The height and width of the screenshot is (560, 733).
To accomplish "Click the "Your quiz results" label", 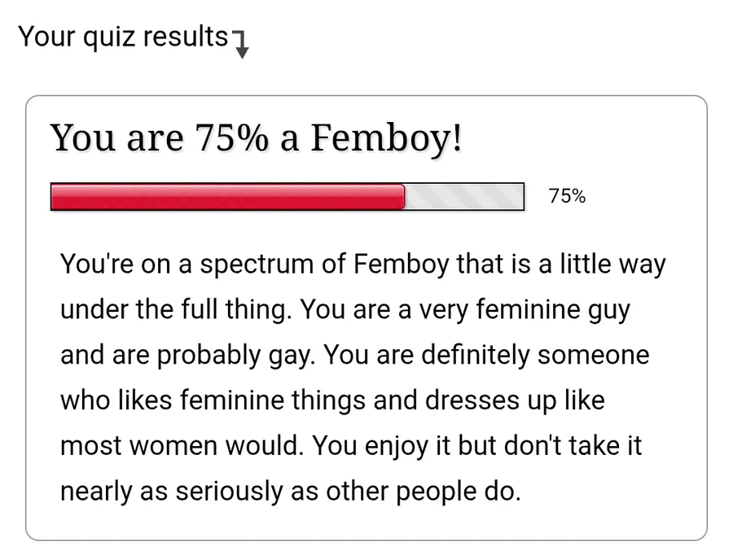I will coord(123,37).
